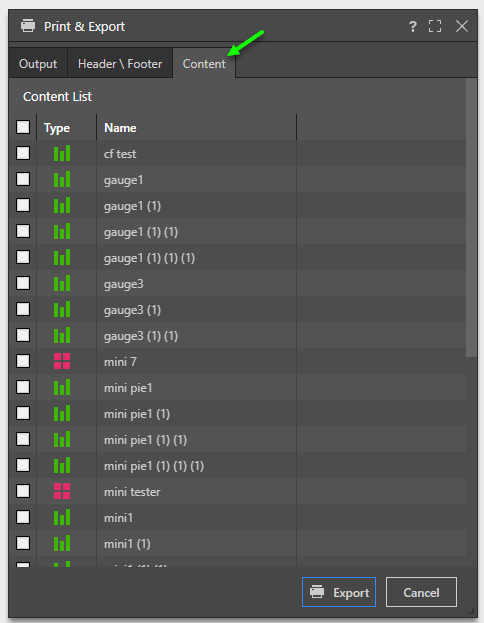Click the Cancel button
This screenshot has height=623, width=484.
(421, 592)
